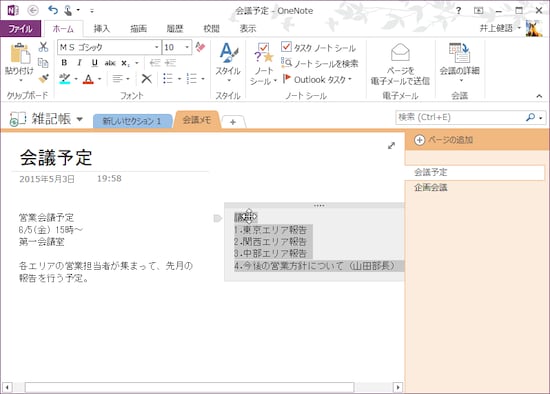550x394 pixels.
Task: Click horizontal scrollbar left arrow
Action: 7,387
